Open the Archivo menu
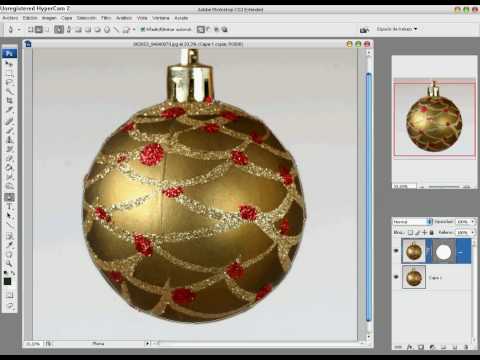Viewport: 480px width, 360px height. pyautogui.click(x=10, y=18)
